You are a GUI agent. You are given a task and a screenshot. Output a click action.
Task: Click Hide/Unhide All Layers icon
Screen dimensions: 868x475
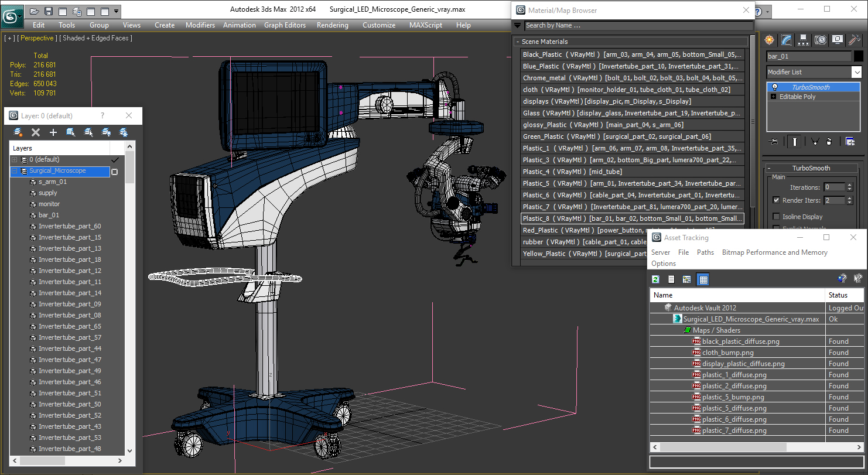106,132
